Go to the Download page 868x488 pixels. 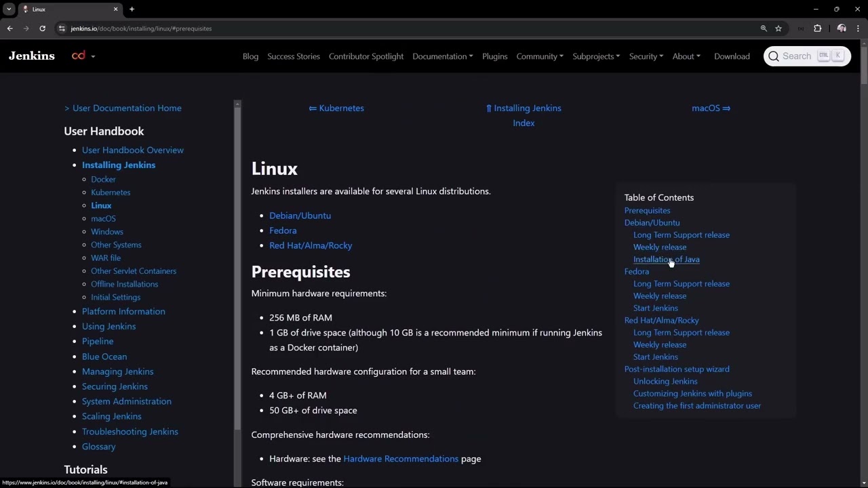(x=732, y=56)
